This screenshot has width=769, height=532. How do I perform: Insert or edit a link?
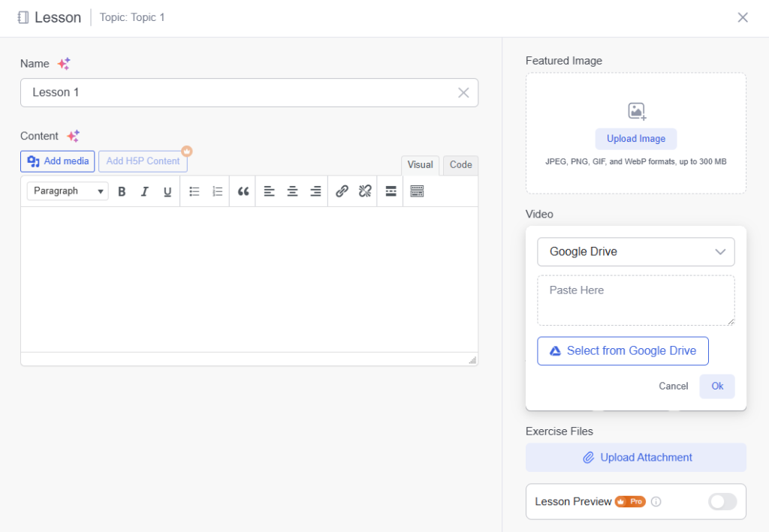click(x=342, y=191)
